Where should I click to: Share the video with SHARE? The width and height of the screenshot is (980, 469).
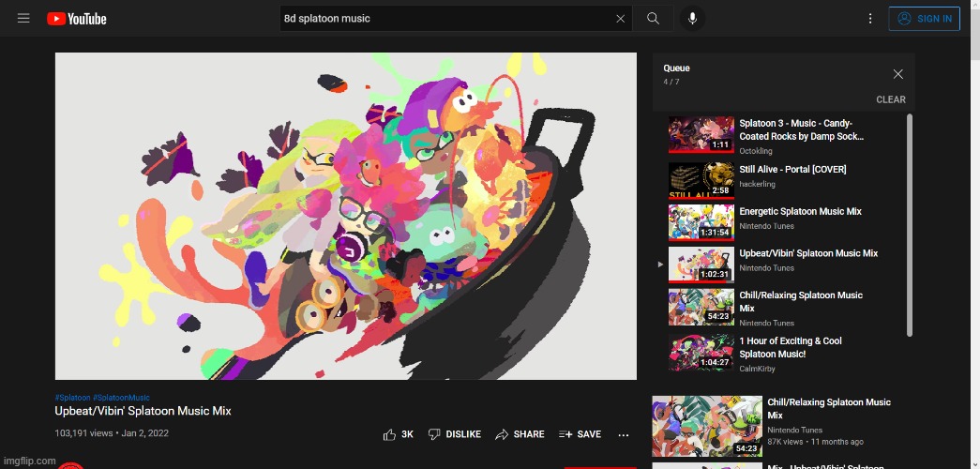click(x=520, y=434)
